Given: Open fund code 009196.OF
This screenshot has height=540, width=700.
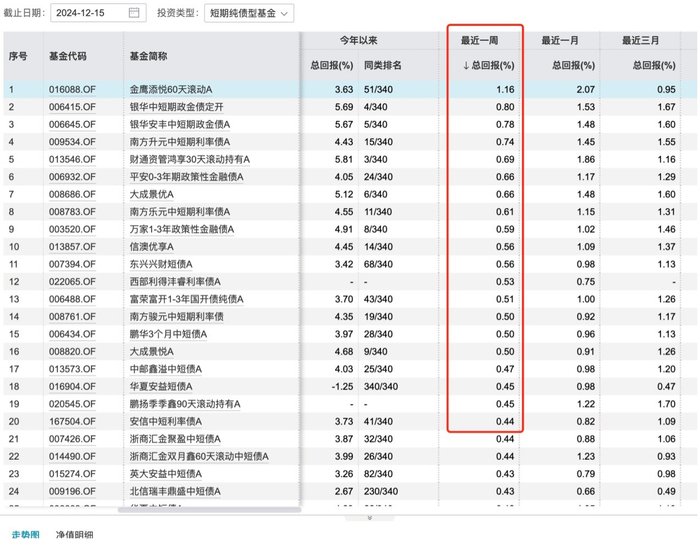Looking at the screenshot, I should tap(72, 491).
